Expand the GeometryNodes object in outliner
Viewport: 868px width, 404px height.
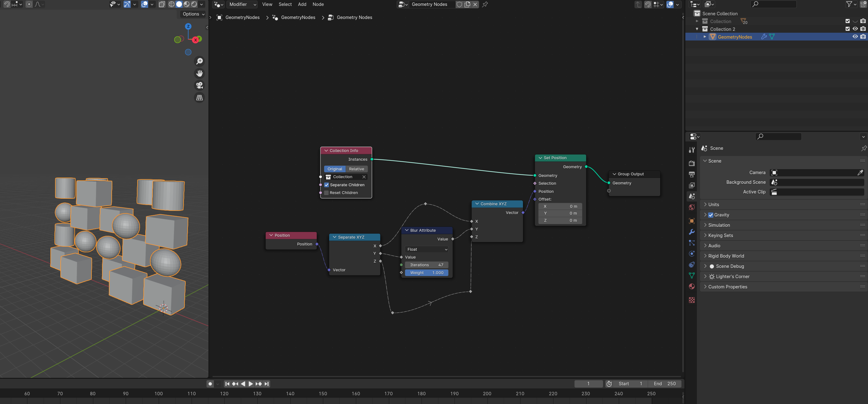pyautogui.click(x=705, y=37)
